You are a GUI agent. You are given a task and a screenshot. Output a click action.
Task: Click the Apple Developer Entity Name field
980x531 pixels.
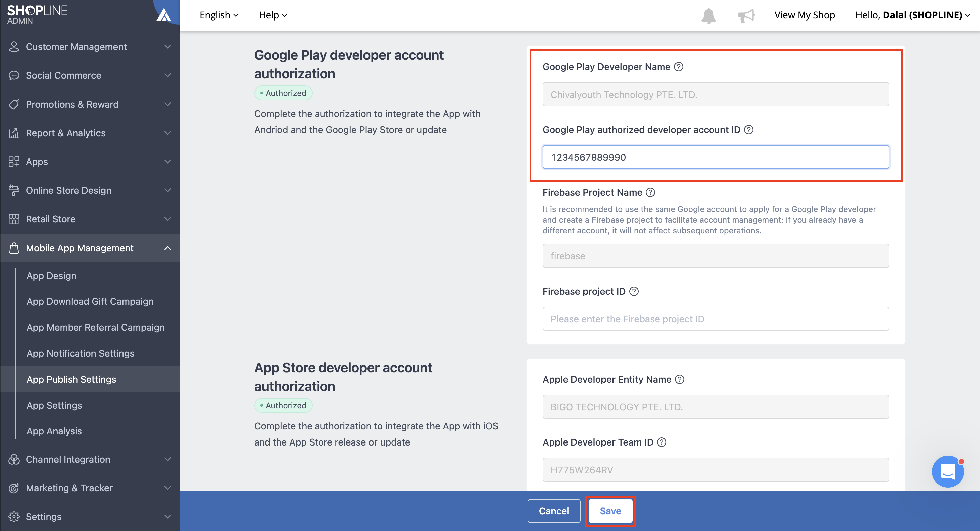pyautogui.click(x=716, y=406)
